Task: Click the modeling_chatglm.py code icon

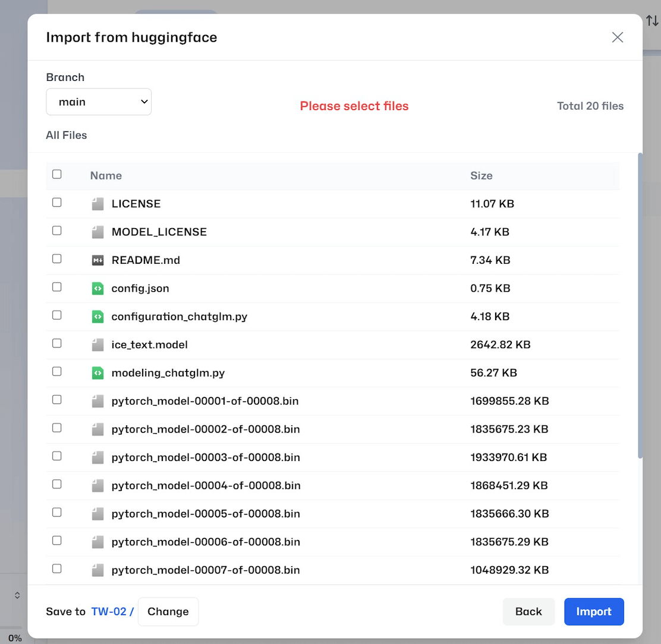Action: [x=97, y=373]
